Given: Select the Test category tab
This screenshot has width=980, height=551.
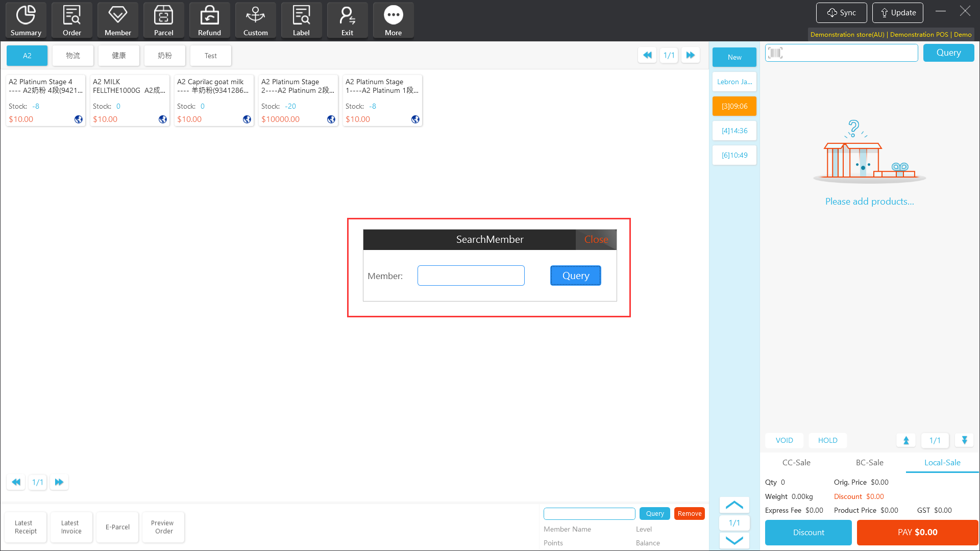Looking at the screenshot, I should coord(210,56).
